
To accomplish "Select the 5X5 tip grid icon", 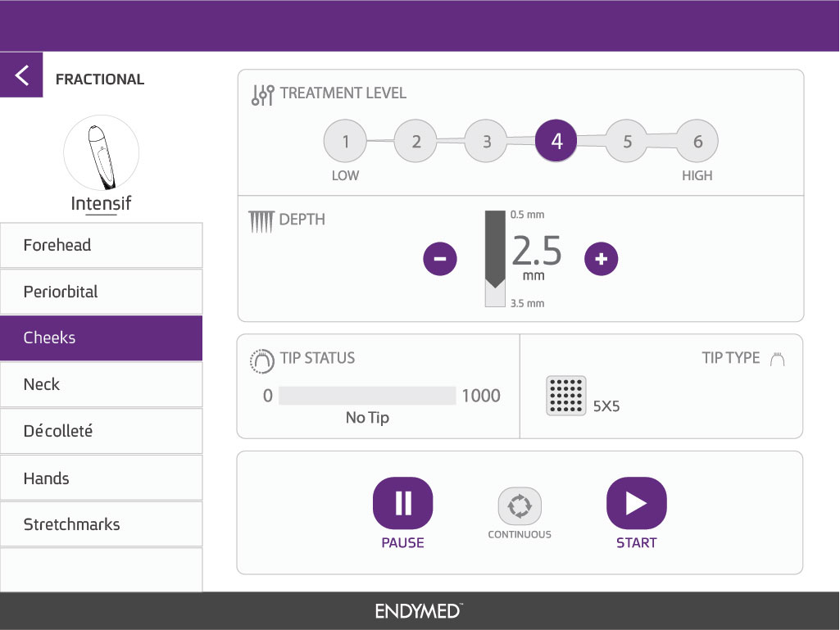I will click(566, 396).
